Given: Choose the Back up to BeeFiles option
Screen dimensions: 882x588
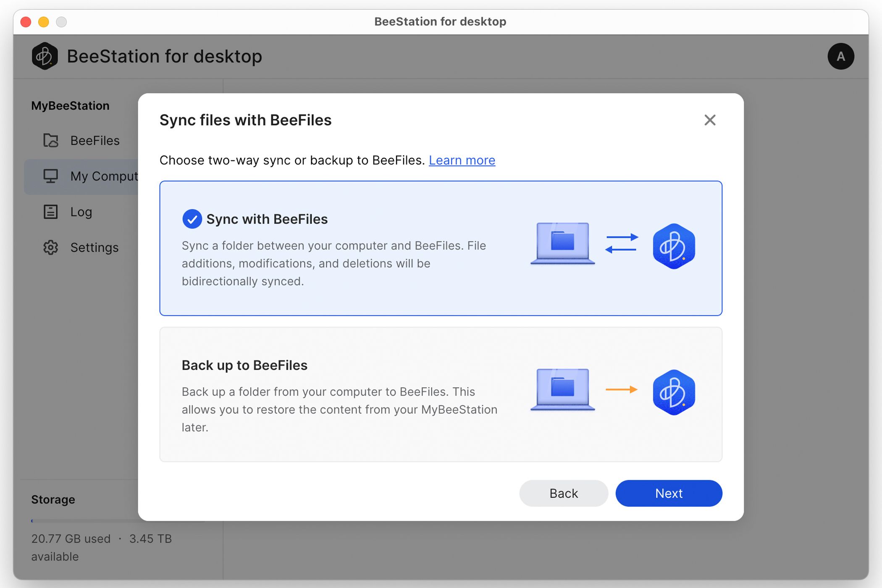Looking at the screenshot, I should coord(441,394).
